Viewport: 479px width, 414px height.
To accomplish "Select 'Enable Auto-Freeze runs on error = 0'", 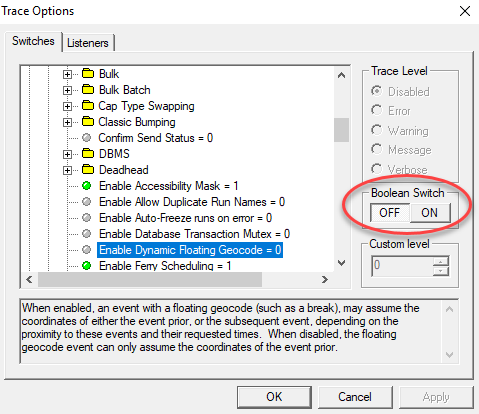I will pos(185,218).
